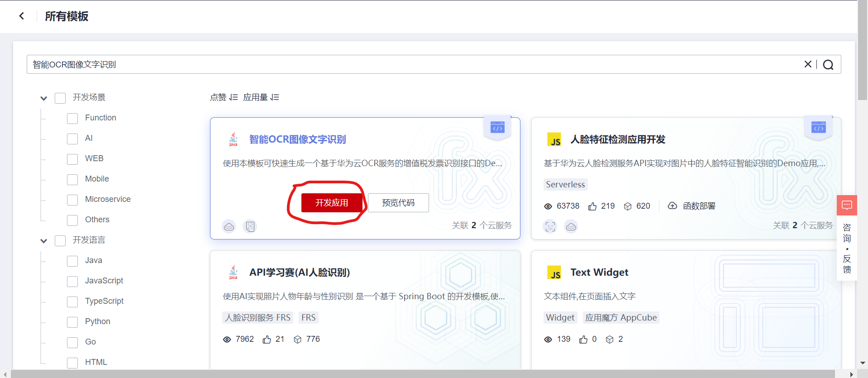
Task: Click the cloud service icon on the OCR card
Action: (229, 226)
